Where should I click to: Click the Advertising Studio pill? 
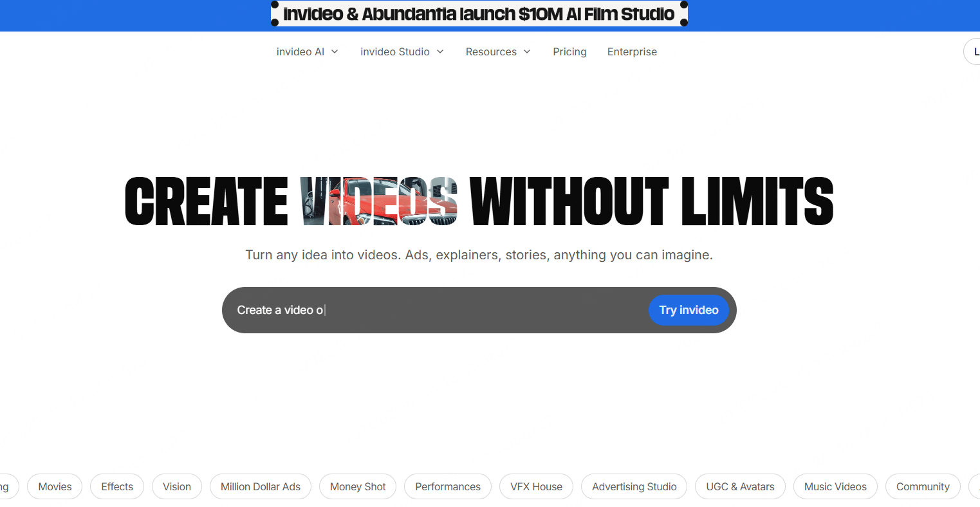(633, 486)
